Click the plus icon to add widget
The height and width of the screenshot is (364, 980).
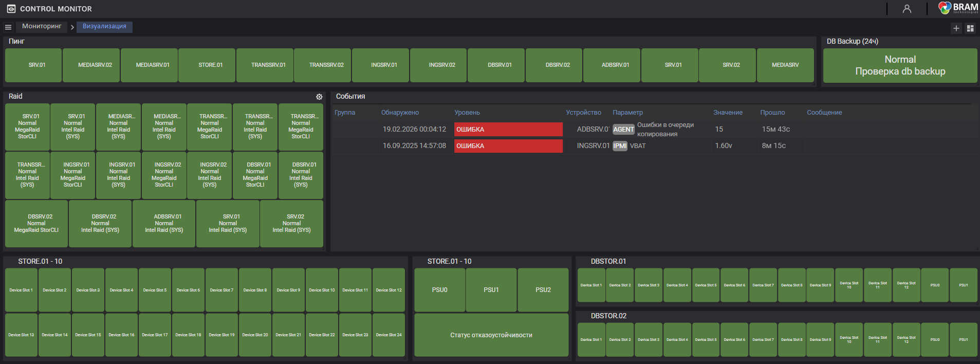coord(956,28)
